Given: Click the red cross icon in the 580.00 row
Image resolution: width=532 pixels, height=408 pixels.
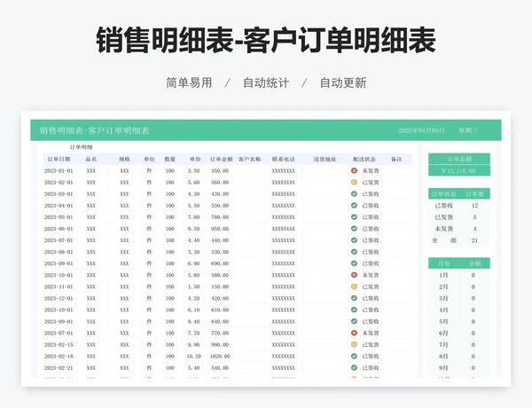Looking at the screenshot, I should tap(354, 275).
